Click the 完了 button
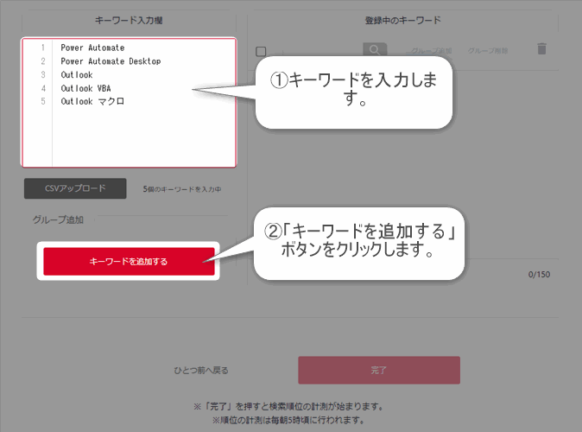 [379, 370]
